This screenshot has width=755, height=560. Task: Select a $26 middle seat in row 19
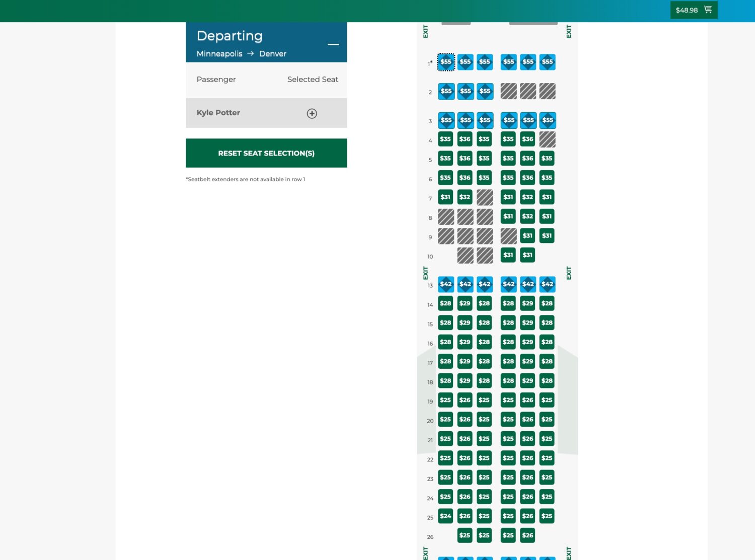[465, 400]
